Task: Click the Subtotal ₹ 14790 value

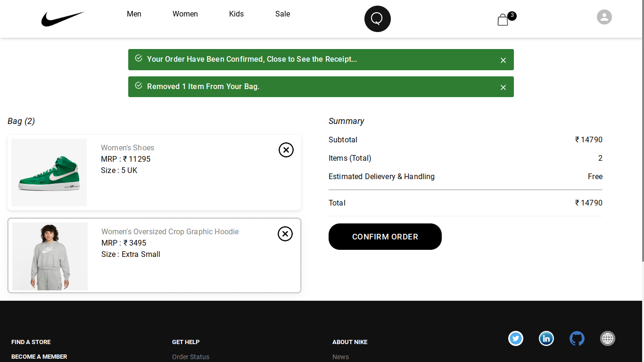Action: point(589,140)
